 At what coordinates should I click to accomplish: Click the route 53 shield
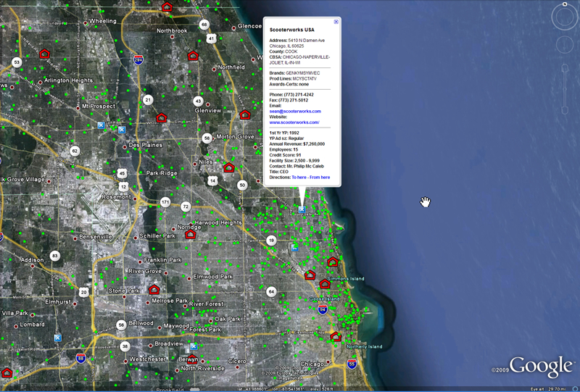(17, 62)
